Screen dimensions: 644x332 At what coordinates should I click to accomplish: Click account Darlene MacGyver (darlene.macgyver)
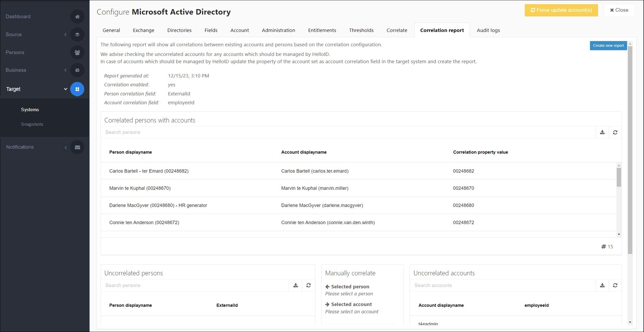click(x=322, y=205)
